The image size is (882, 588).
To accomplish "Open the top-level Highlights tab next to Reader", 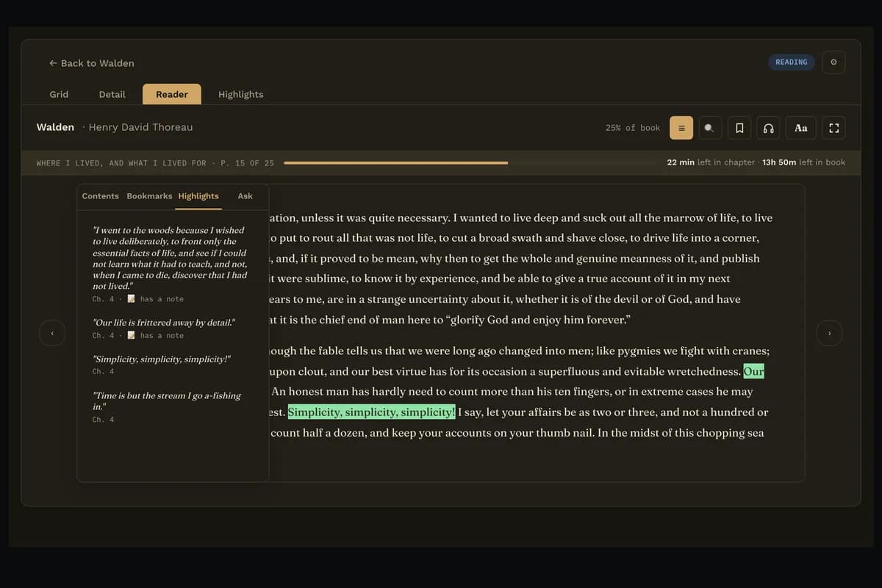I will tap(240, 94).
